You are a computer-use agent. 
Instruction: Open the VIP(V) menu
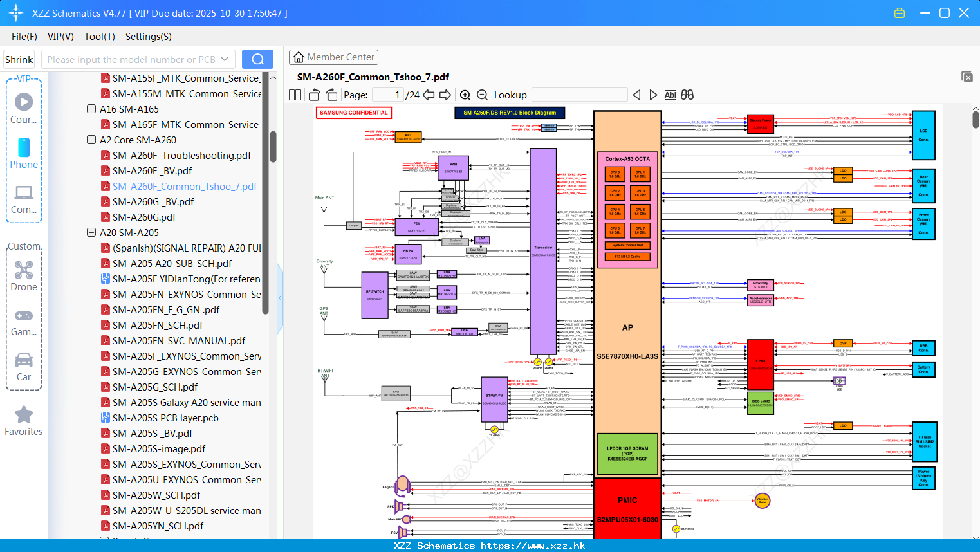tap(60, 37)
